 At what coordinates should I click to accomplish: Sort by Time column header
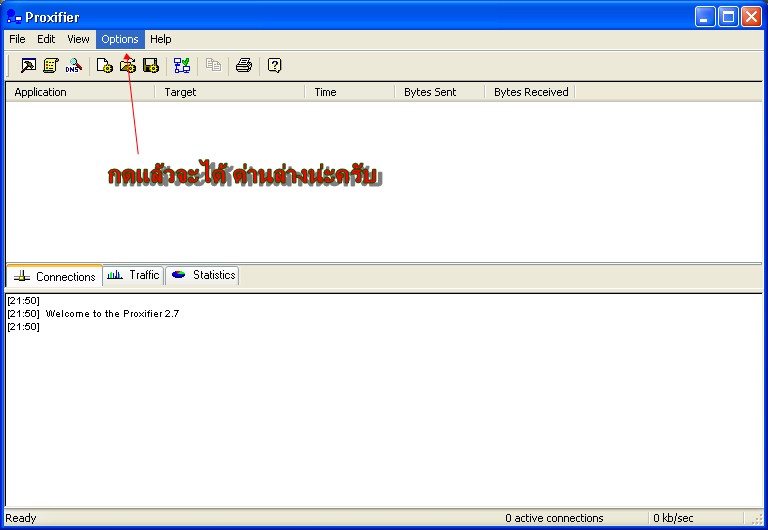pyautogui.click(x=350, y=92)
